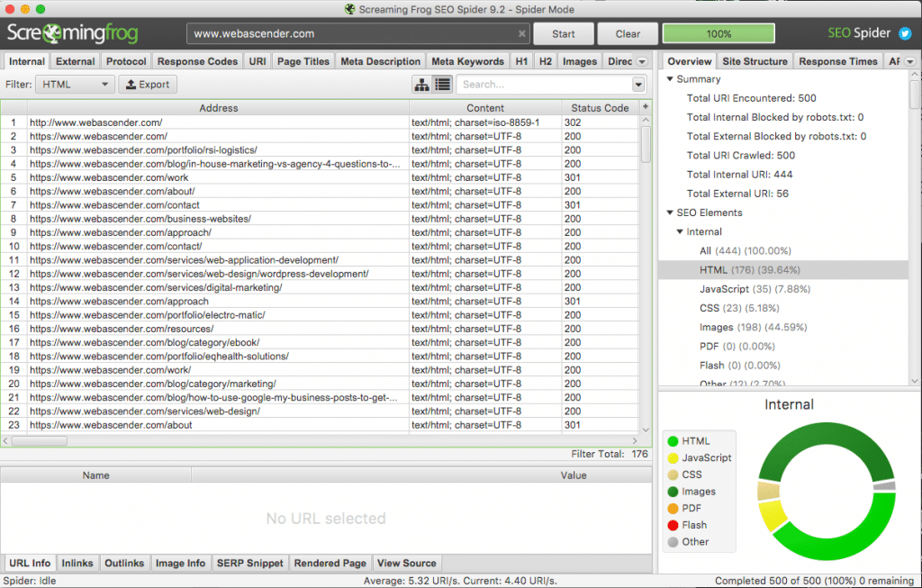
Task: Switch to the Response Codes tab
Action: coord(197,60)
